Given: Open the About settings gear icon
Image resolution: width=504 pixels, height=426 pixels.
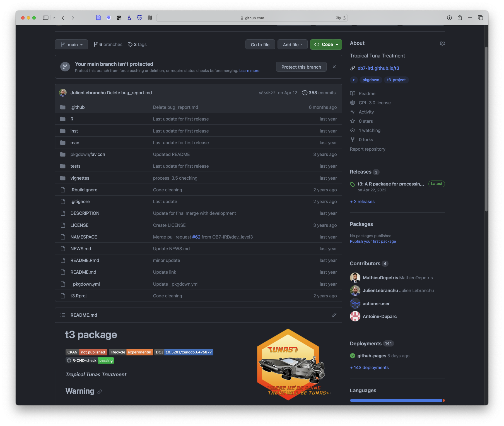Looking at the screenshot, I should pyautogui.click(x=442, y=43).
